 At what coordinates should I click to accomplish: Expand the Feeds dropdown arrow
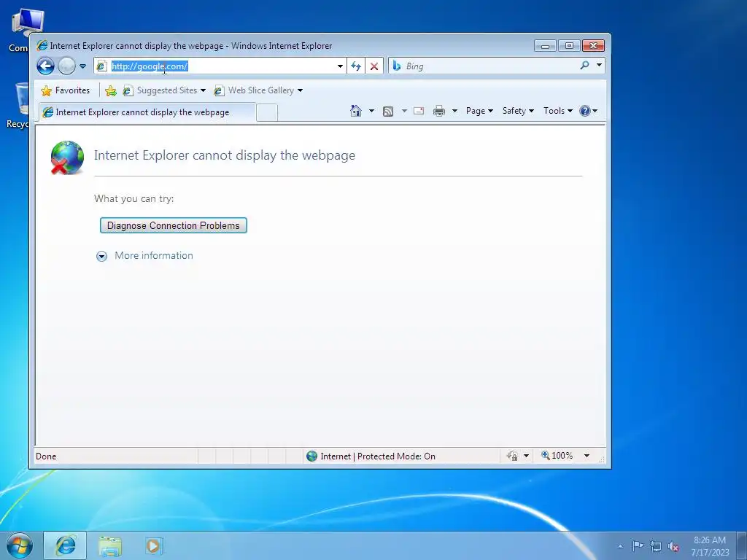(404, 111)
